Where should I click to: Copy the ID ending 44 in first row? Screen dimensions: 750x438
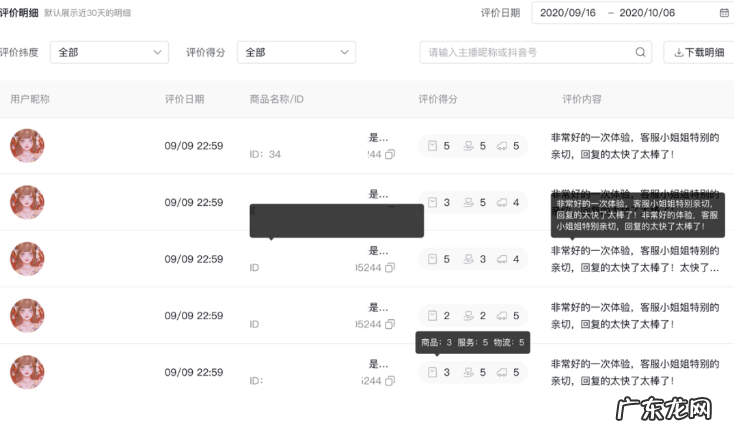390,154
